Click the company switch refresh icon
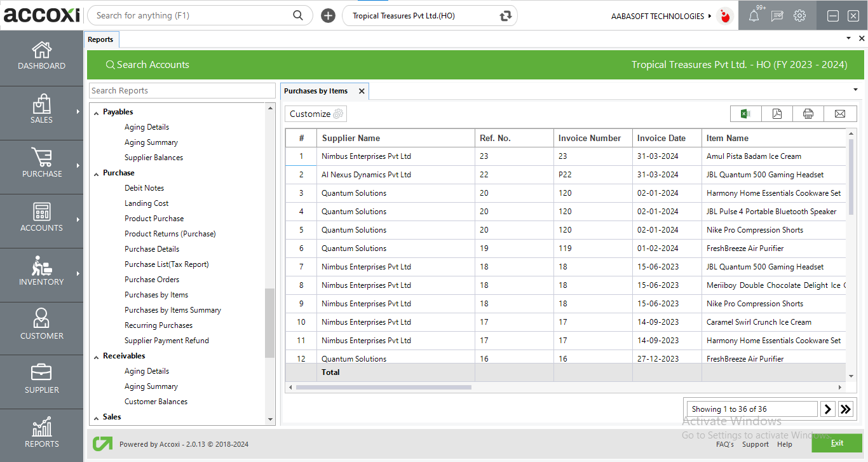Image resolution: width=868 pixels, height=462 pixels. coord(506,16)
